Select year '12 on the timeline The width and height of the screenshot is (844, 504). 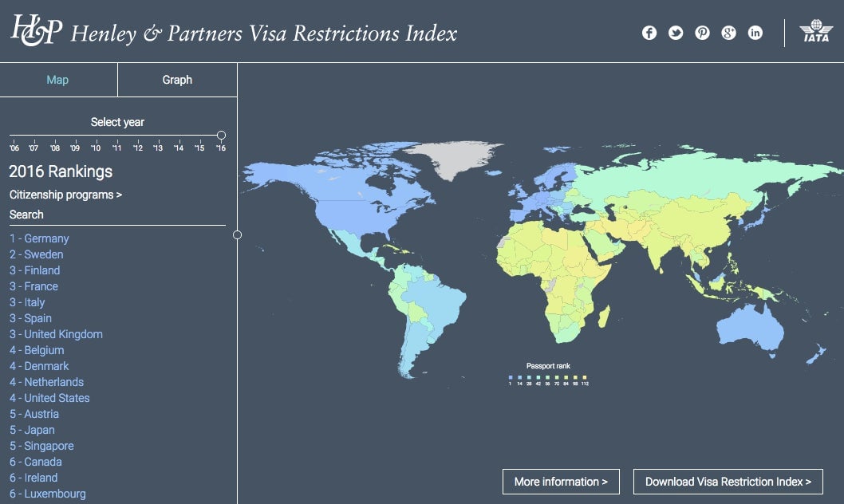138,148
